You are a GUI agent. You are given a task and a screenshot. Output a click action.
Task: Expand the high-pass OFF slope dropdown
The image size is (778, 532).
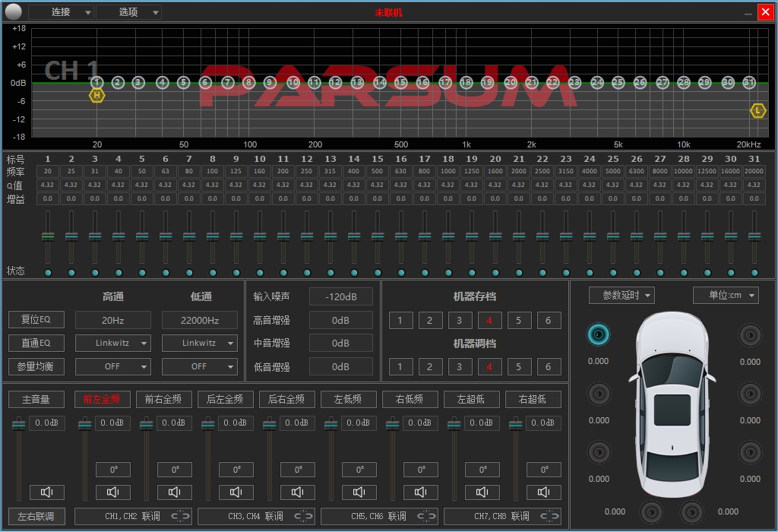pyautogui.click(x=113, y=366)
